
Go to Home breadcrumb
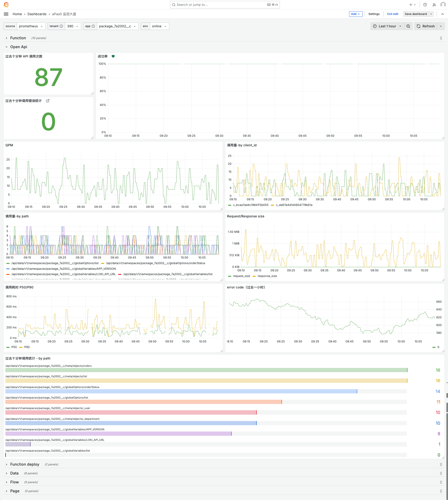point(17,14)
